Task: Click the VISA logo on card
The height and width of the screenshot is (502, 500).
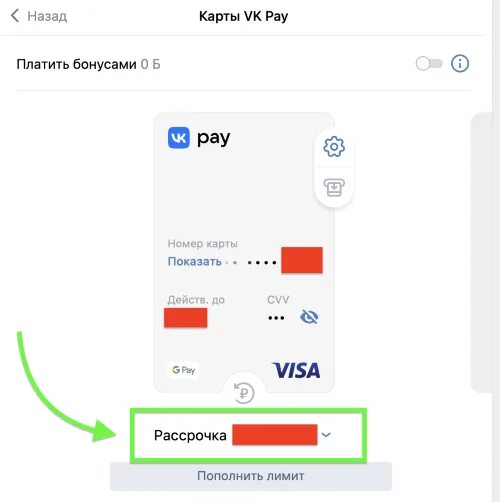Action: 296,370
